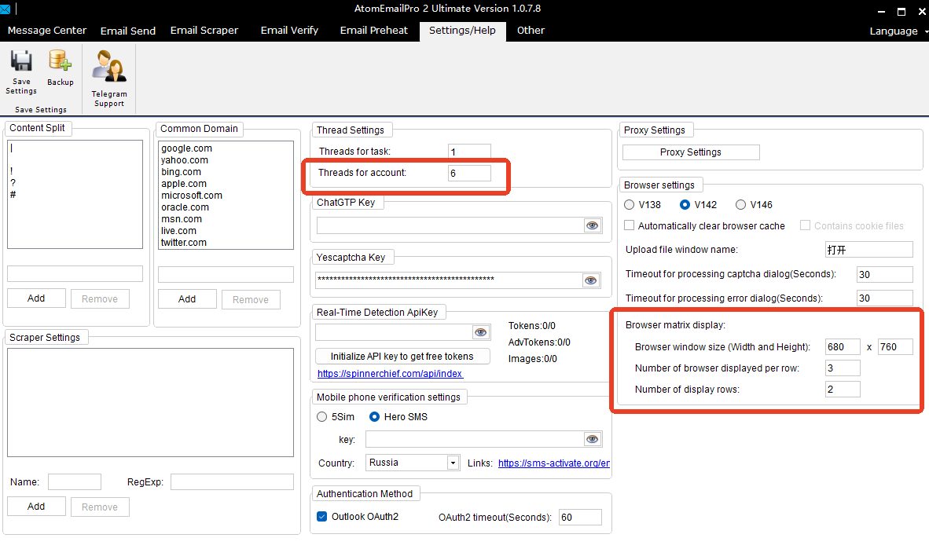
Task: Click the app envelope icon in title bar
Action: tap(6, 9)
